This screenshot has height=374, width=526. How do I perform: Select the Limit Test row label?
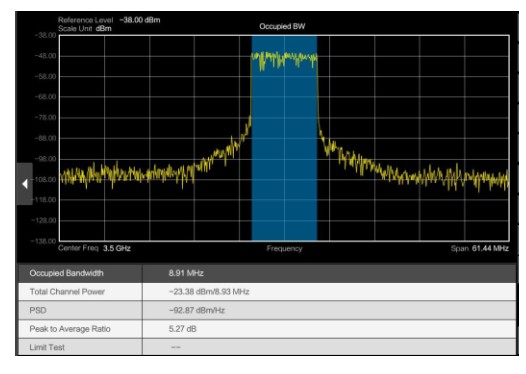(47, 347)
